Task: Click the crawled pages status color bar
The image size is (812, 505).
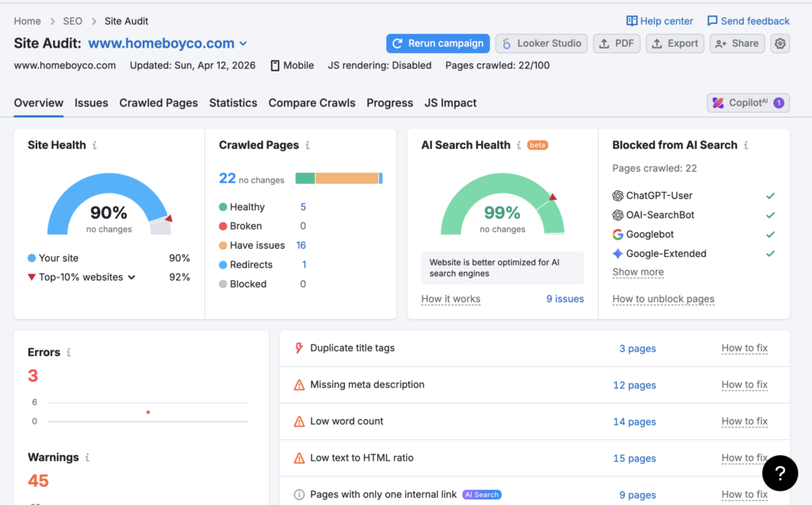Action: (x=339, y=178)
